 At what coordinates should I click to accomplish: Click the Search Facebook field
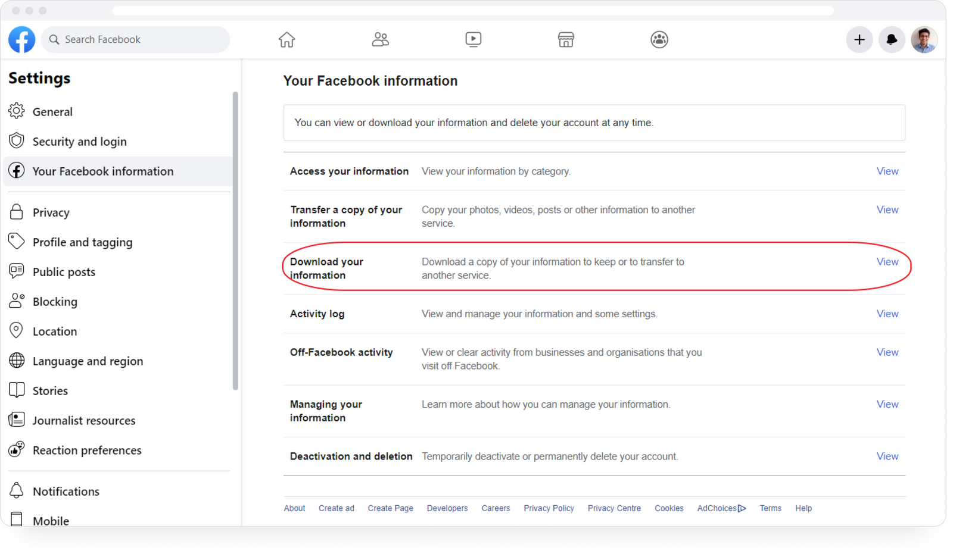(x=135, y=39)
